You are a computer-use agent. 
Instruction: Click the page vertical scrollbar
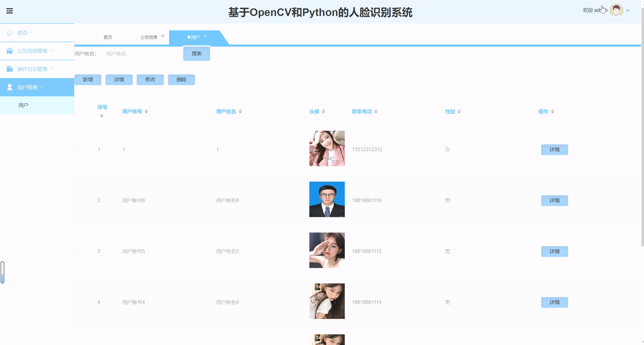(642, 127)
